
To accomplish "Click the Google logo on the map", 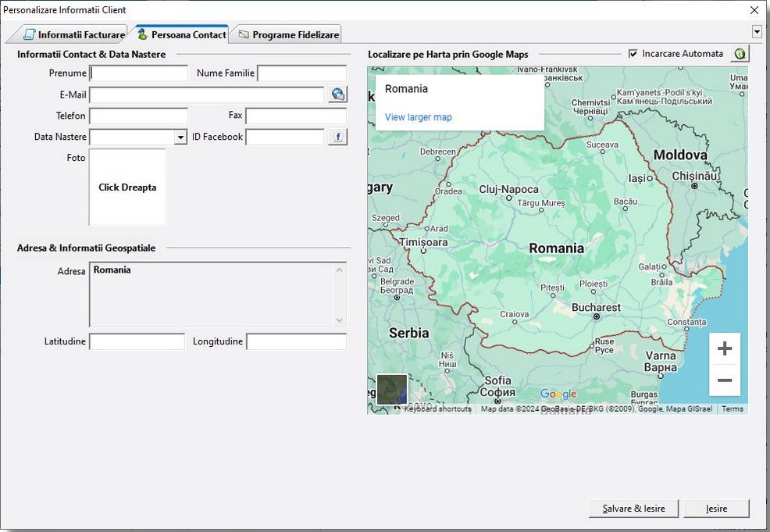I will point(558,394).
